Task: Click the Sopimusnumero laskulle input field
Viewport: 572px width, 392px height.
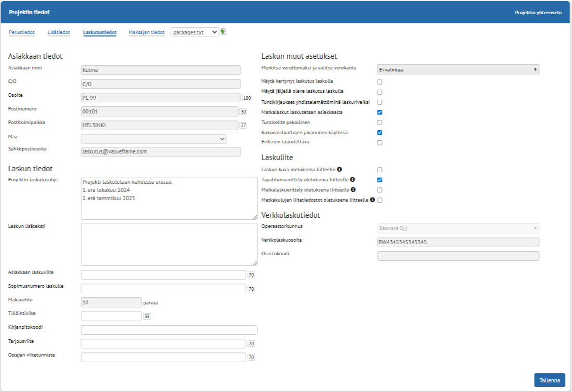Action: click(x=164, y=289)
